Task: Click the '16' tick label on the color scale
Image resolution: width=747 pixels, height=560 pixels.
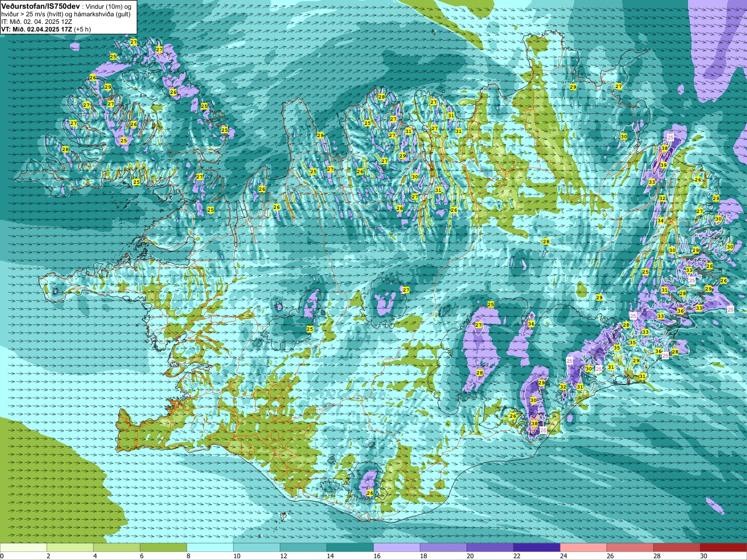Action: tap(377, 556)
